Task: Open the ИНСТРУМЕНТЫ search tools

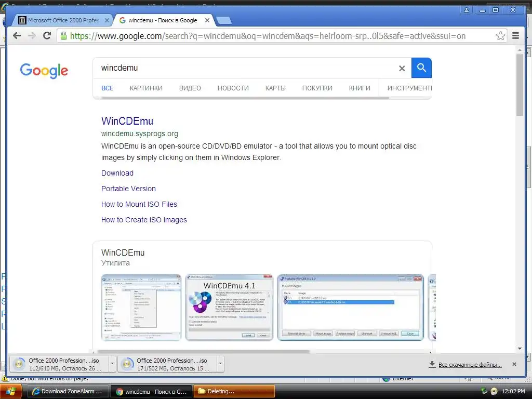Action: 409,88
